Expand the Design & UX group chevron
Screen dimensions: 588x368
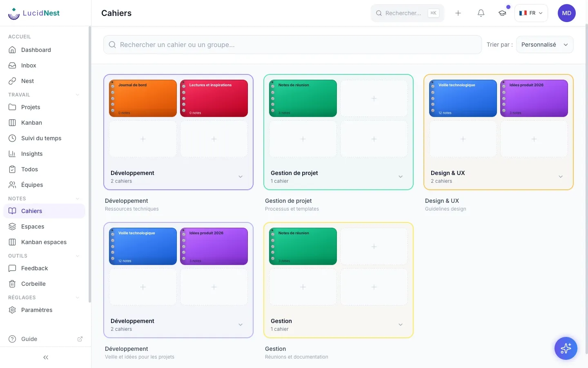pyautogui.click(x=561, y=177)
